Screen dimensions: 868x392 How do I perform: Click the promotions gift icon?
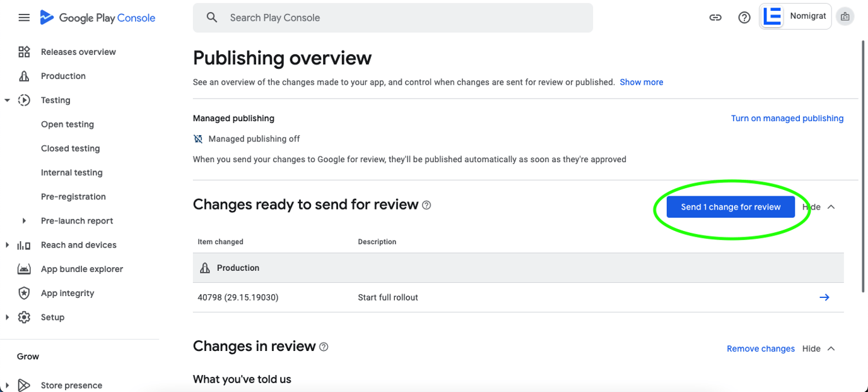tap(845, 16)
